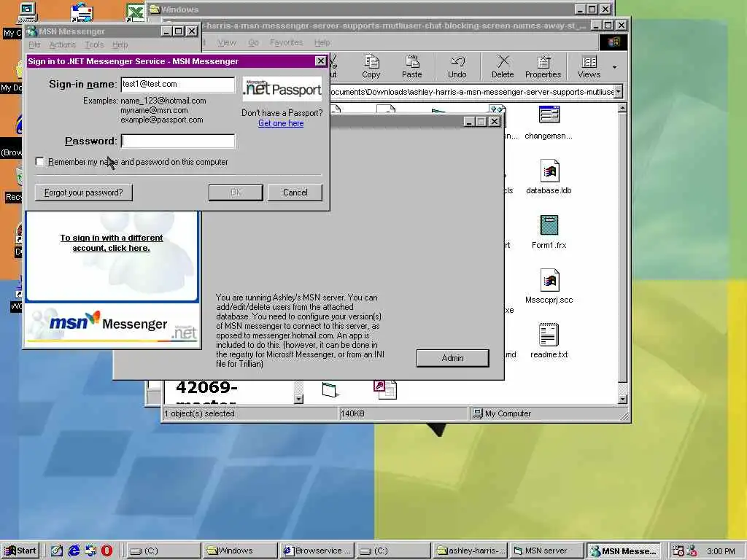747x560 pixels.
Task: Click the Explorer scrollbar up arrow
Action: pyautogui.click(x=622, y=108)
